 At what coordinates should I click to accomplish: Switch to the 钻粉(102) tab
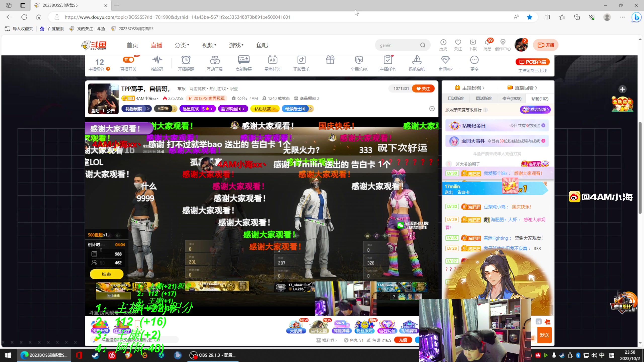540,99
